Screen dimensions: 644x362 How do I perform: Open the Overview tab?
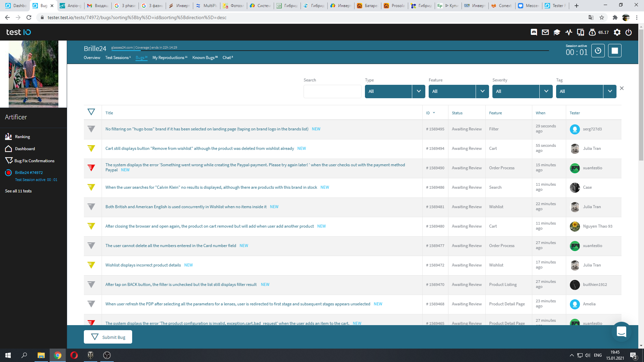[92, 58]
